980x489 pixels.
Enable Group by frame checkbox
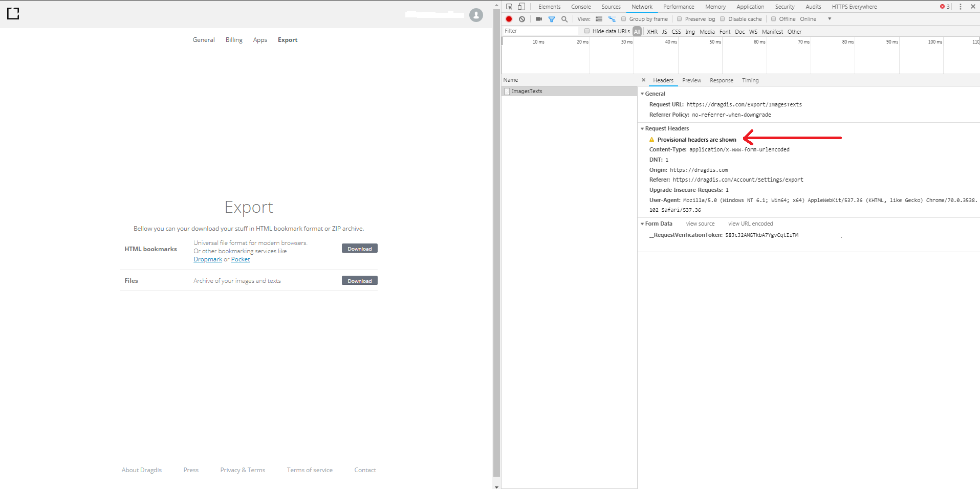pos(624,19)
